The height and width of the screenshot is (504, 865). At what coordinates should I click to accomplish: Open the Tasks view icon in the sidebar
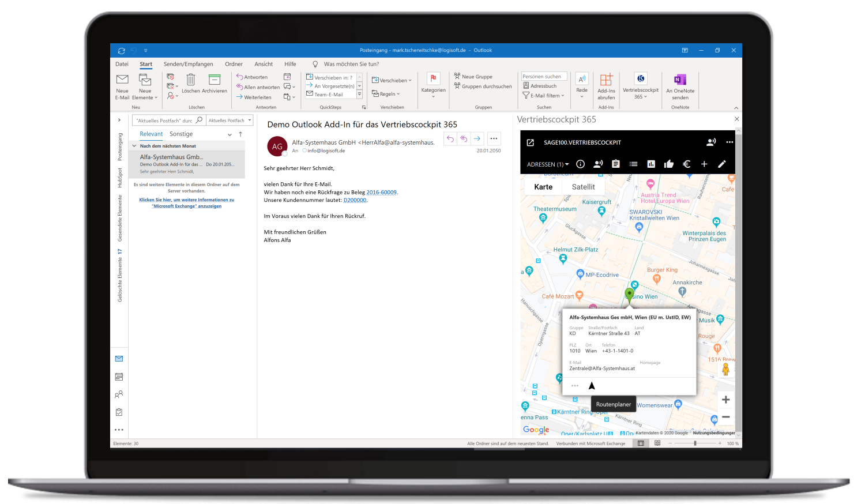[119, 412]
